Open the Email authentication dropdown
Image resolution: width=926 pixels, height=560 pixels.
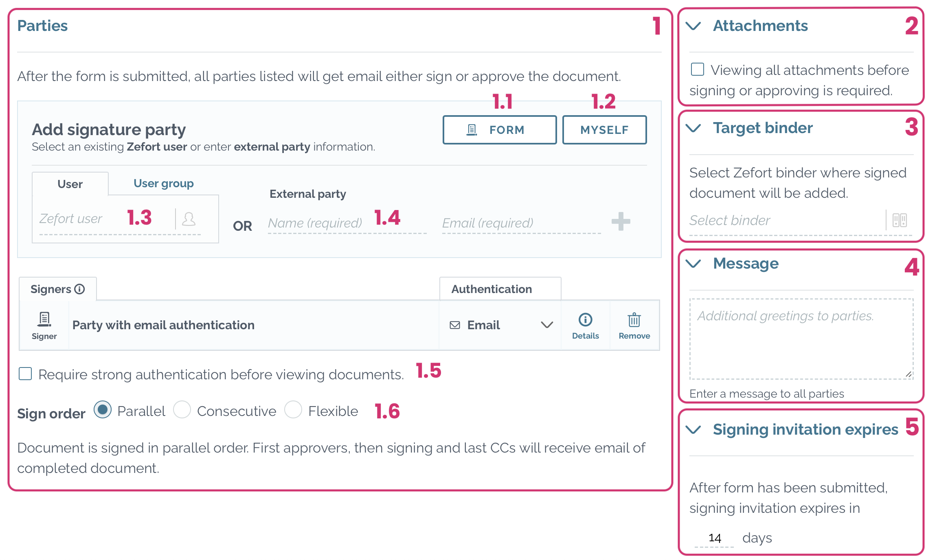(500, 325)
